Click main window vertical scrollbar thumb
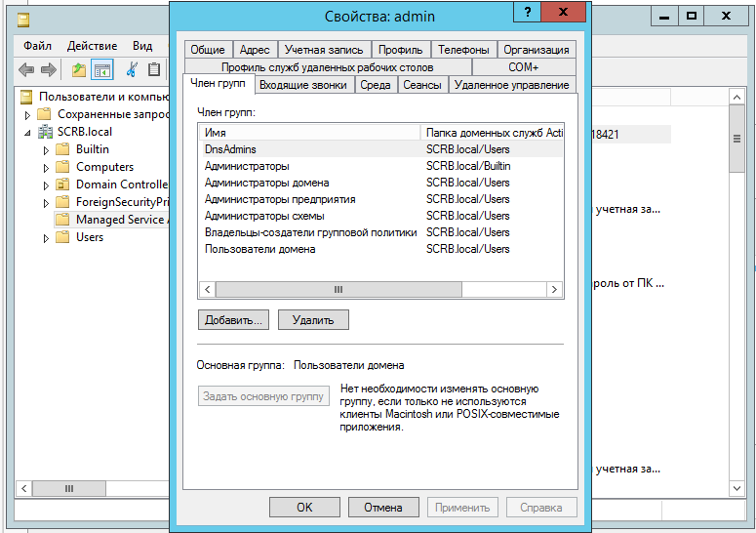The width and height of the screenshot is (756, 533). click(736, 139)
